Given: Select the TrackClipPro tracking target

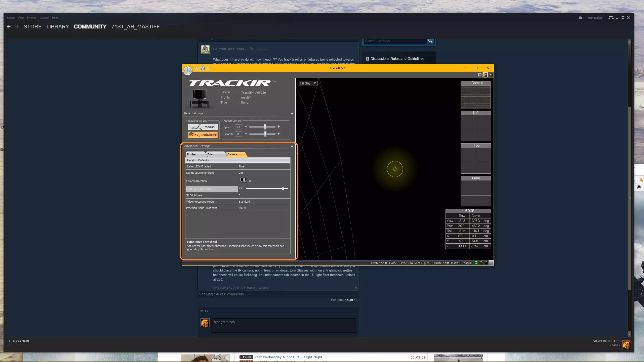Looking at the screenshot, I should point(203,134).
